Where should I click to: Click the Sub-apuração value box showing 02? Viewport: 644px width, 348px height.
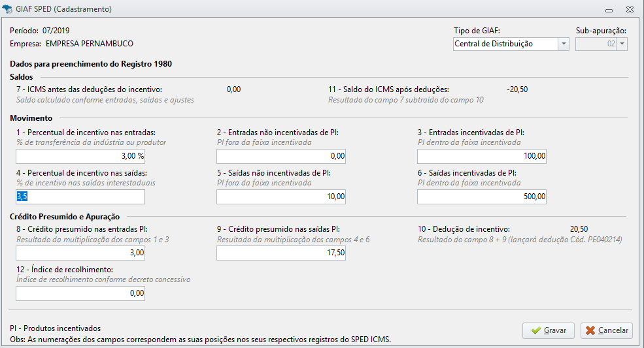click(x=596, y=44)
